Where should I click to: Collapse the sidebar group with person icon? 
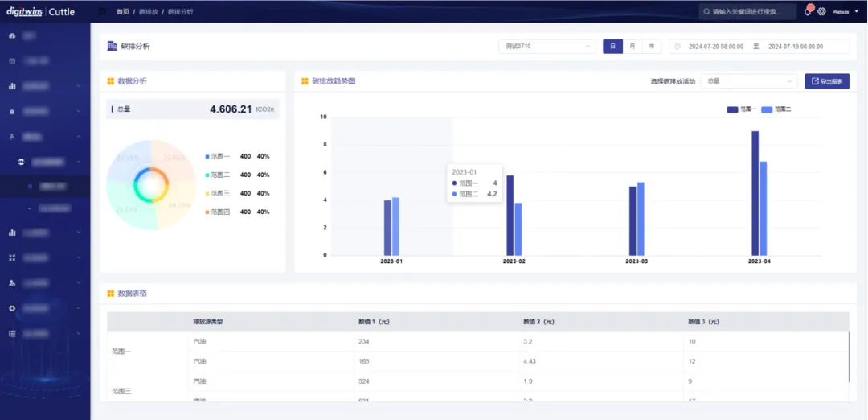click(x=79, y=136)
